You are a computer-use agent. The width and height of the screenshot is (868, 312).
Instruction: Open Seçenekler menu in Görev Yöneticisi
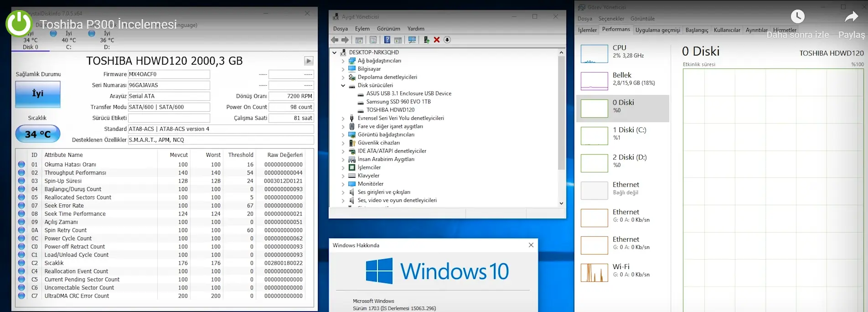pyautogui.click(x=611, y=19)
